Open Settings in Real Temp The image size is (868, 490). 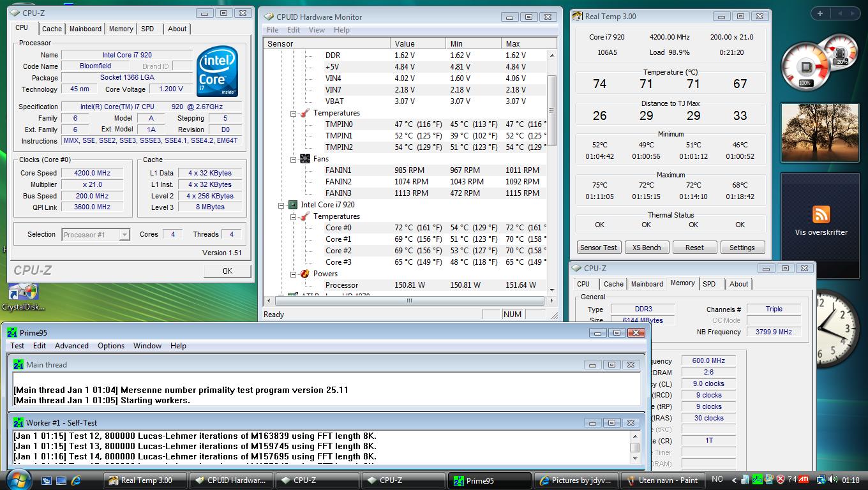742,248
